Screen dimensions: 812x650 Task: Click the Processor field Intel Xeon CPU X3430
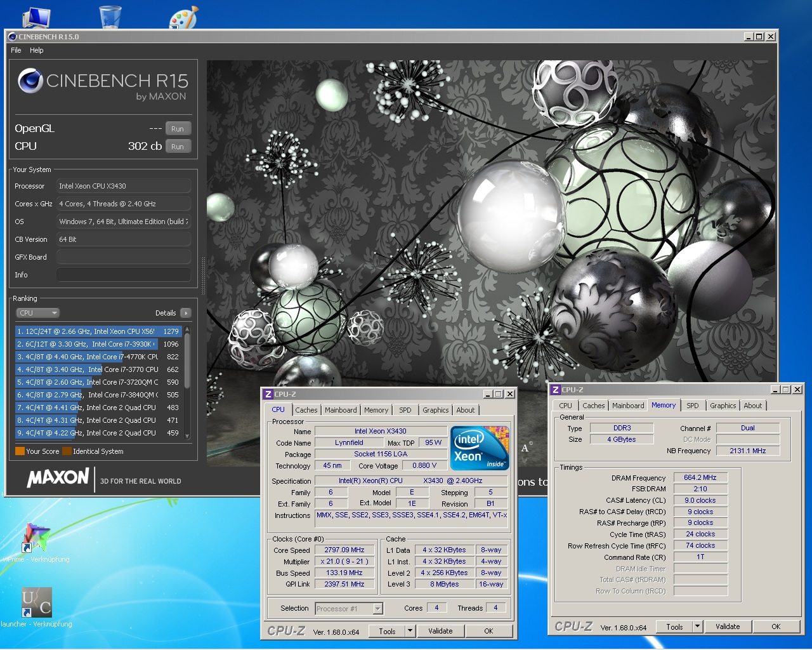[124, 186]
